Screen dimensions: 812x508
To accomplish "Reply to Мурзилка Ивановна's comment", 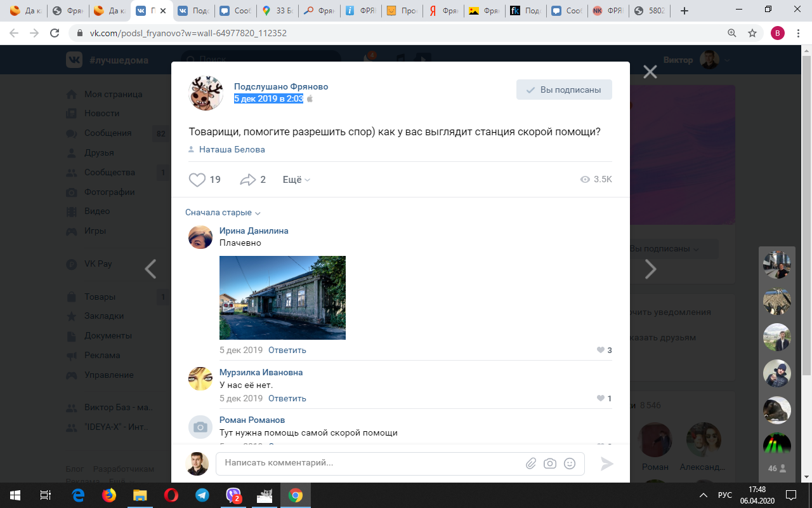I will point(287,398).
